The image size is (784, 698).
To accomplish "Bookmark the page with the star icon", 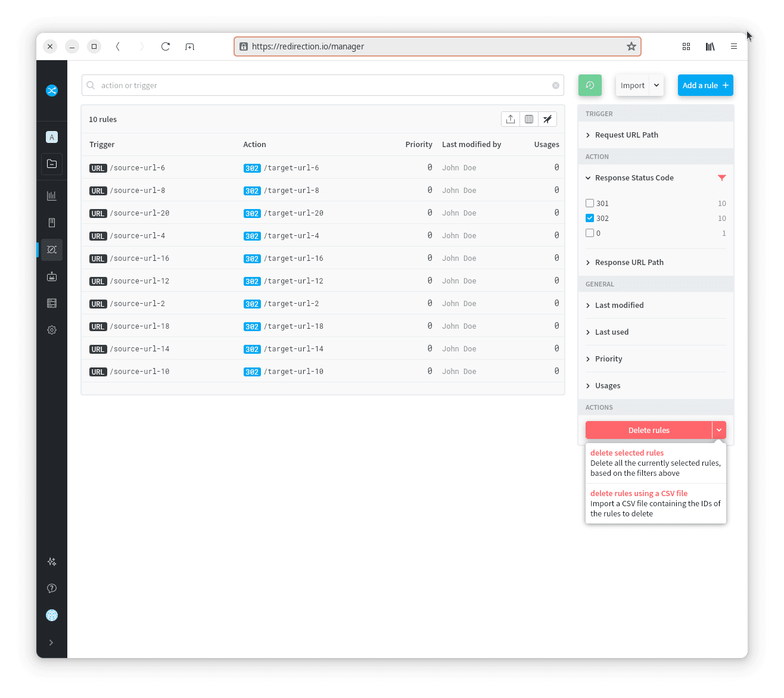I will pos(631,46).
